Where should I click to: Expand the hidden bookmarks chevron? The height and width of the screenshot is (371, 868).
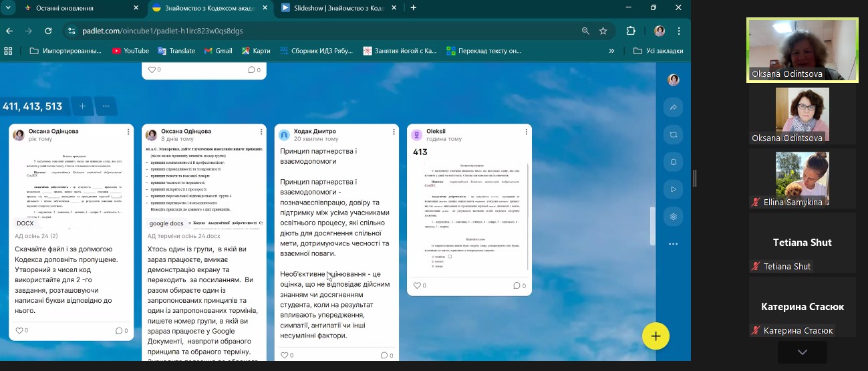coord(611,51)
